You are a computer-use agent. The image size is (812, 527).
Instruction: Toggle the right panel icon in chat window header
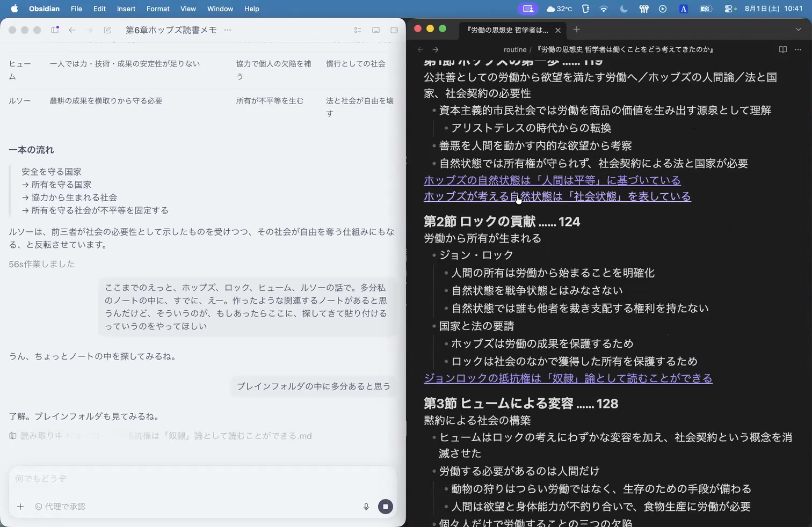pos(394,30)
